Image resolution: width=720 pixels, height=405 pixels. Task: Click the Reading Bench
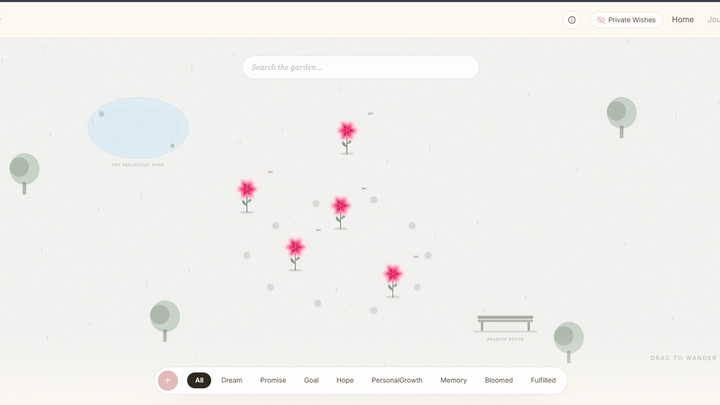(x=505, y=323)
